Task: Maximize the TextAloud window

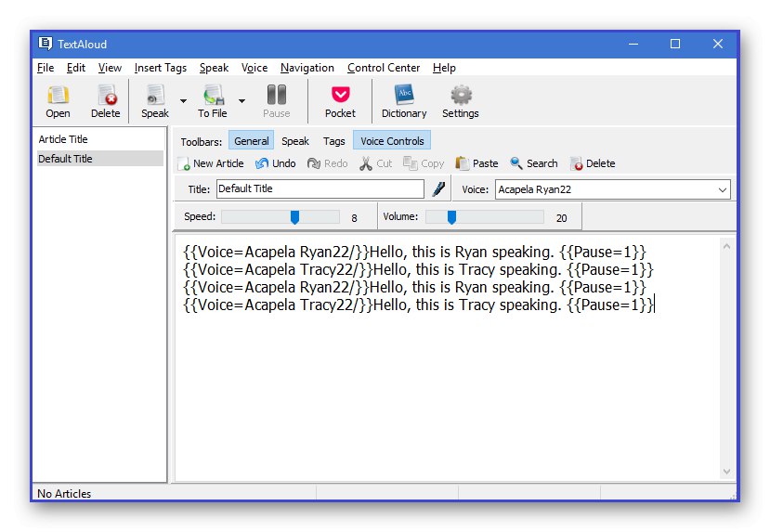Action: point(675,45)
